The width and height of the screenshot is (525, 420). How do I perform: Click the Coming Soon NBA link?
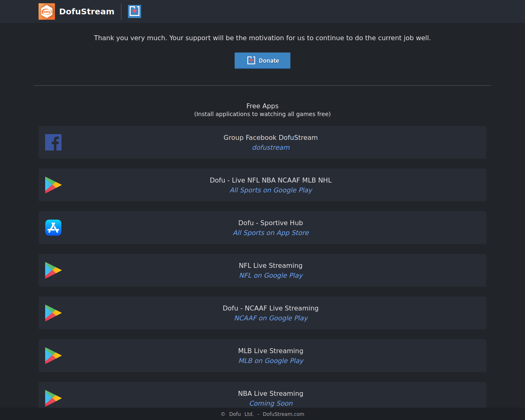pyautogui.click(x=271, y=403)
